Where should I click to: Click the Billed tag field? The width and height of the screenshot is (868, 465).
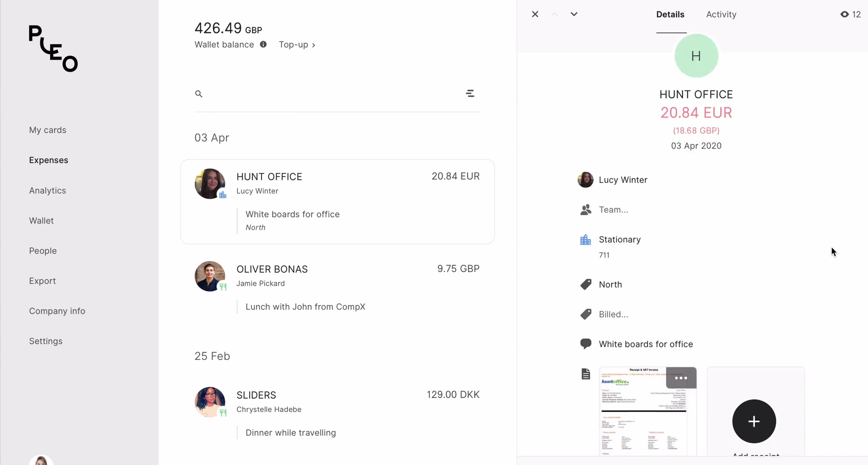click(613, 314)
